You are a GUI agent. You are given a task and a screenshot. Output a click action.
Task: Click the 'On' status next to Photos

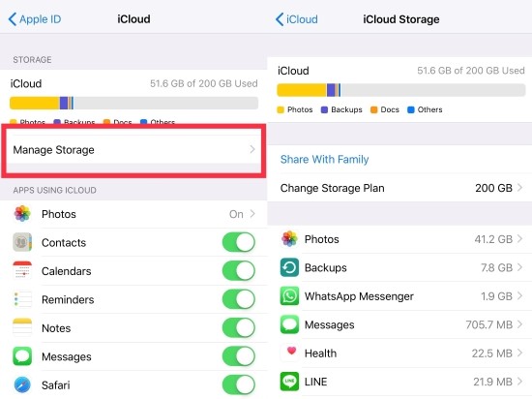[236, 214]
